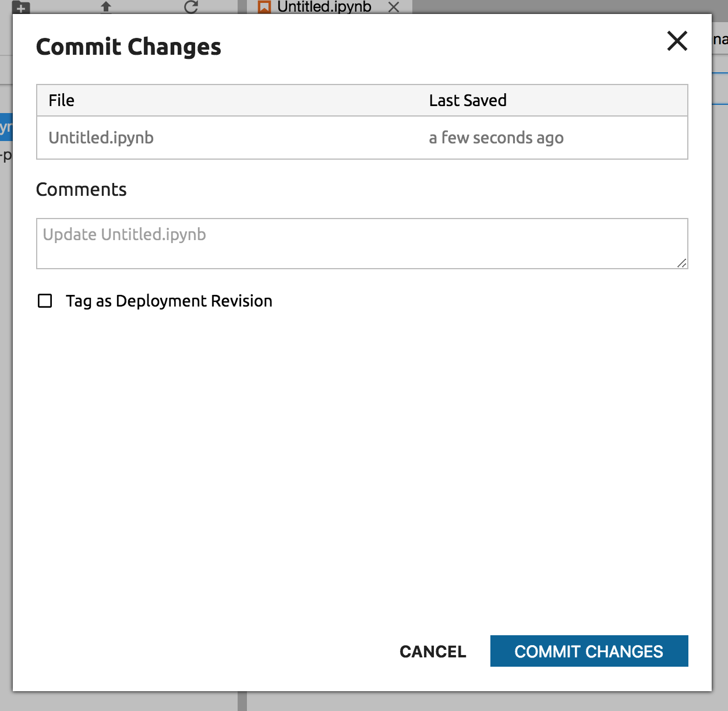This screenshot has width=728, height=711.
Task: Click the new folder plus icon
Action: click(x=21, y=8)
